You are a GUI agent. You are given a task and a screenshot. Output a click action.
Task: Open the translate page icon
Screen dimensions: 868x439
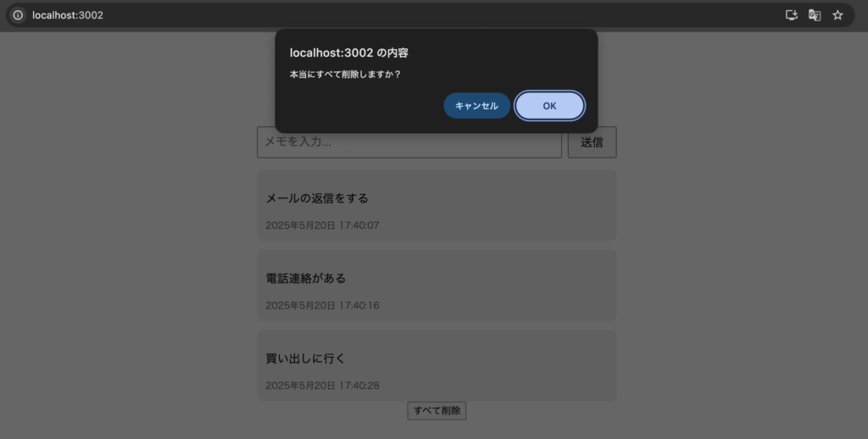coord(815,15)
